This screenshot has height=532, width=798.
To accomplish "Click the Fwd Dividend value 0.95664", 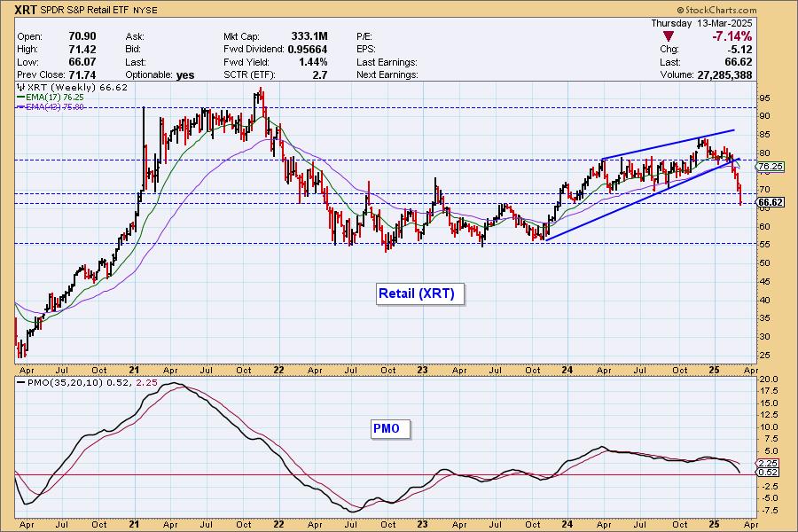I will pos(308,50).
